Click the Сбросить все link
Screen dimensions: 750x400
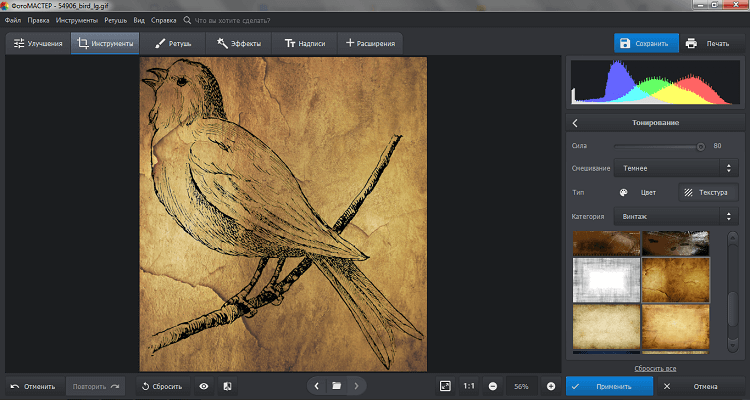click(x=655, y=369)
